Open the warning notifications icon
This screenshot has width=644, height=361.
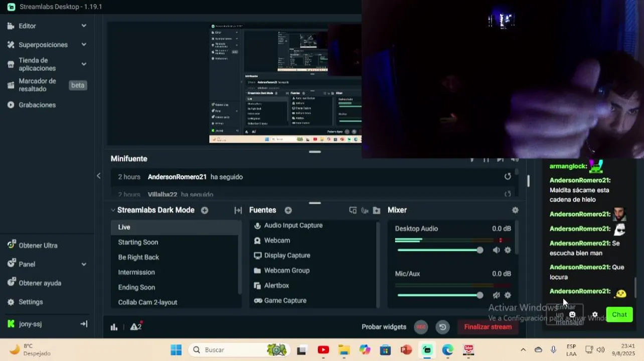click(x=135, y=327)
